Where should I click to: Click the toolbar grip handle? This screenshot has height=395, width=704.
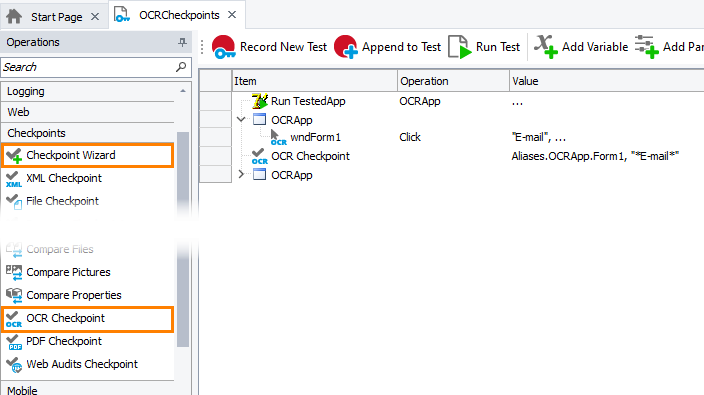pyautogui.click(x=202, y=47)
